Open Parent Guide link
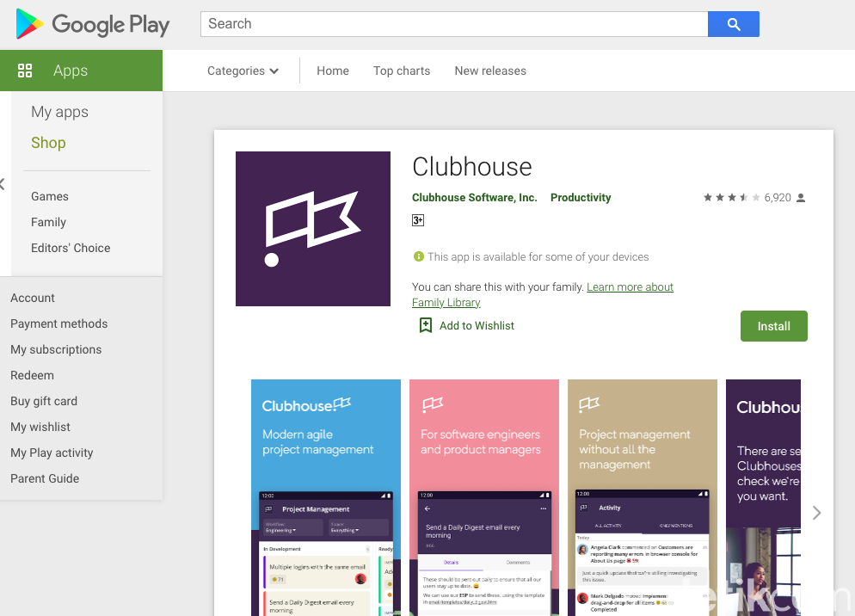This screenshot has height=616, width=855. coord(45,478)
